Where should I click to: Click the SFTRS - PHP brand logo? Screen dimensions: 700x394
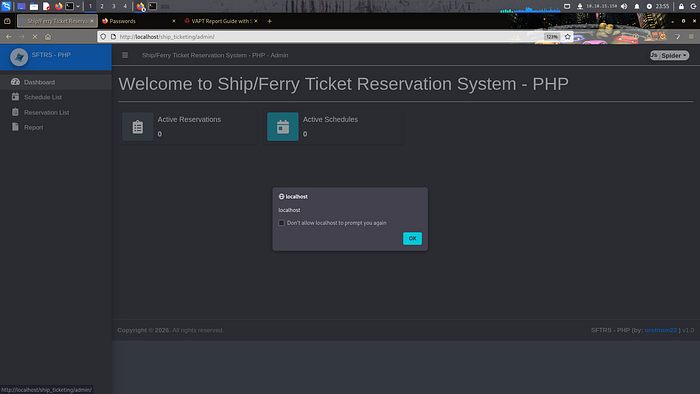click(19, 57)
